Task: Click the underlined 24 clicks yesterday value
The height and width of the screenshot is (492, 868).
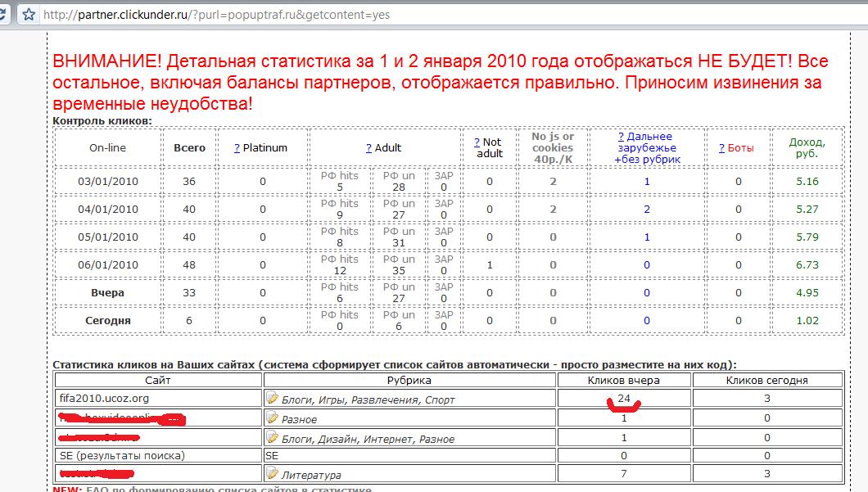Action: click(x=624, y=399)
